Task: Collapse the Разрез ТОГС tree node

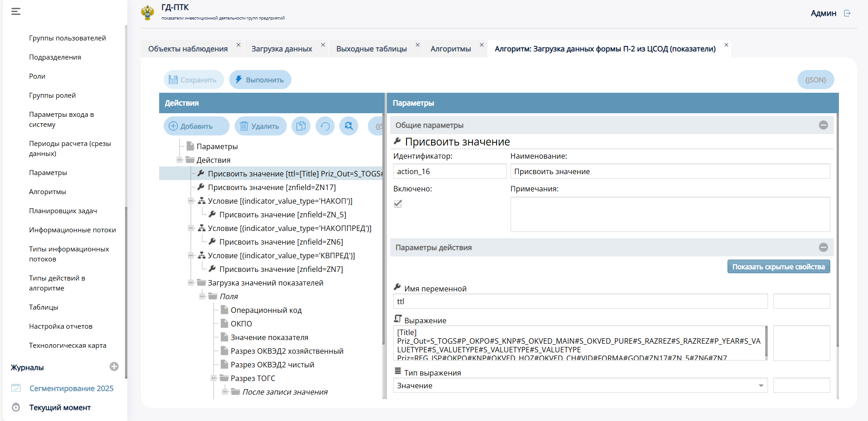Action: (x=214, y=378)
